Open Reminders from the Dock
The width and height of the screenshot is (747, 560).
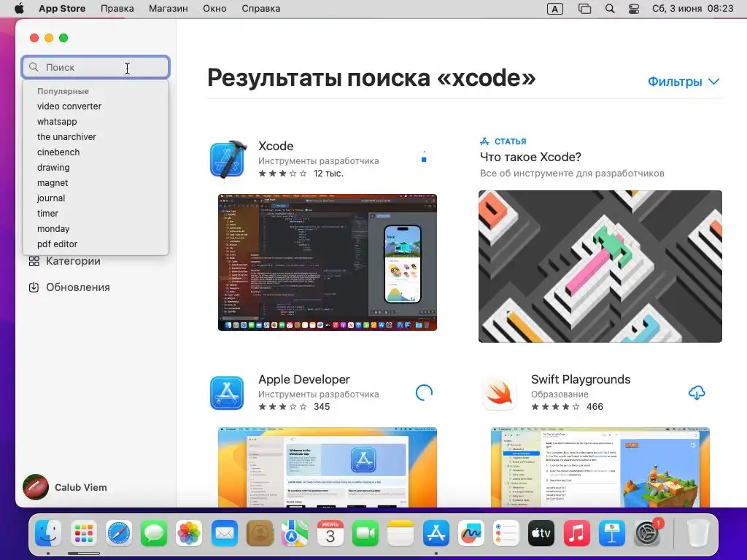click(506, 533)
